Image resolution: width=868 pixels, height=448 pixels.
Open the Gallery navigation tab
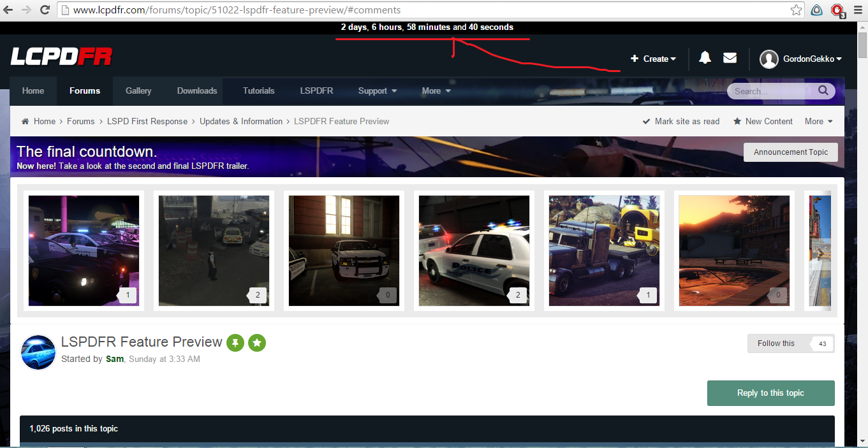[138, 90]
